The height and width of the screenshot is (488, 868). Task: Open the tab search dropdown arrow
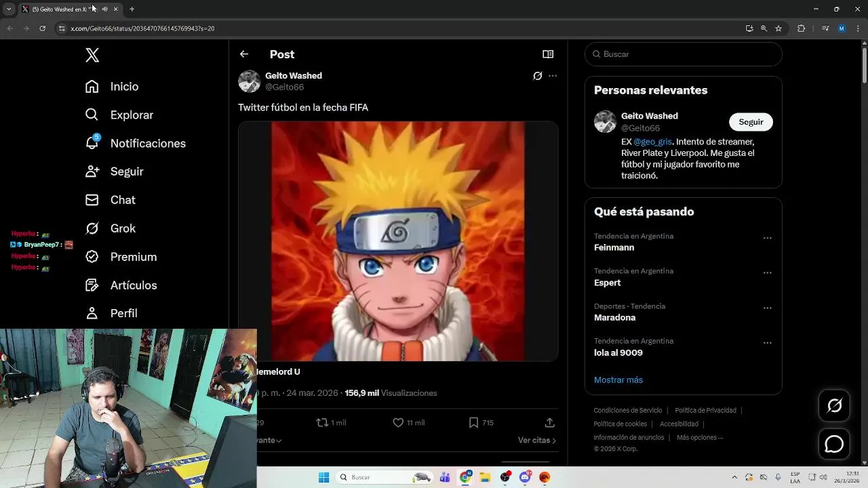[9, 9]
